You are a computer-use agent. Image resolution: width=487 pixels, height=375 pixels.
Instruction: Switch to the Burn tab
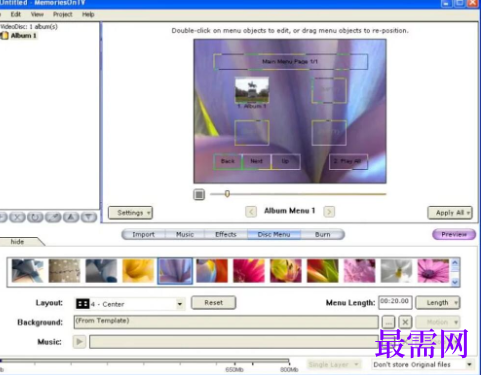pos(322,234)
